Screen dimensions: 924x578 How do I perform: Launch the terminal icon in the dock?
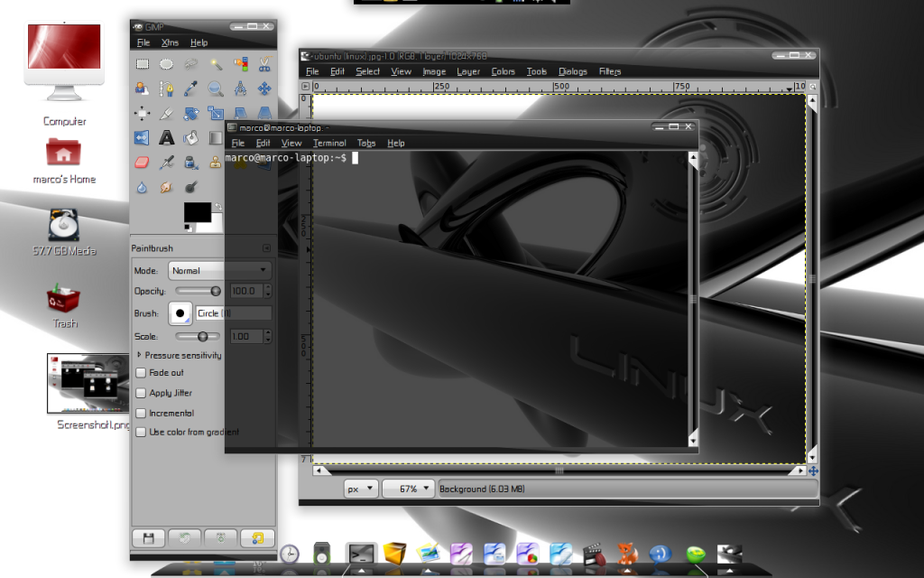tap(361, 555)
